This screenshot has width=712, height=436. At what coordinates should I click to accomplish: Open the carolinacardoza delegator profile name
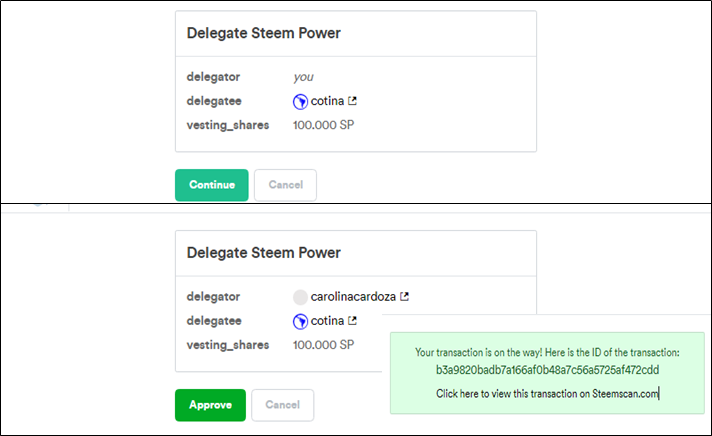point(353,297)
